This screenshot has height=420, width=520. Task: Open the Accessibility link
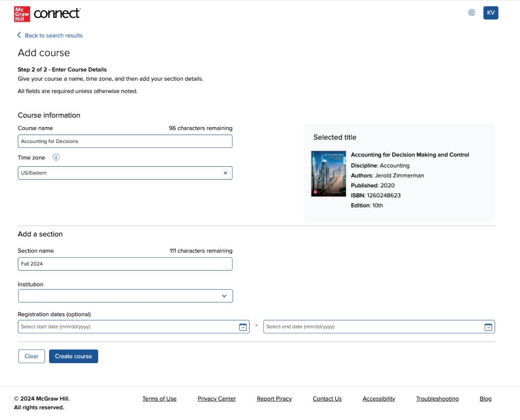379,399
